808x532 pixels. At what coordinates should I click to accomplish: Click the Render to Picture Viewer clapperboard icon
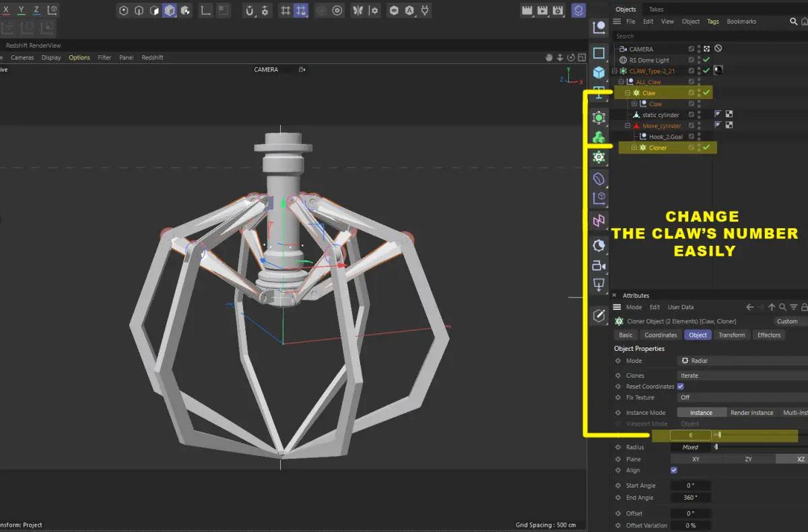point(543,10)
